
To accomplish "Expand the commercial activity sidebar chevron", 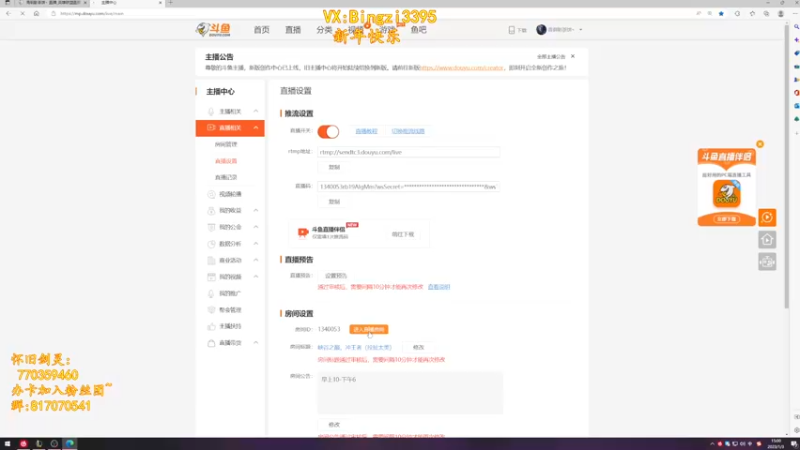I will [256, 260].
